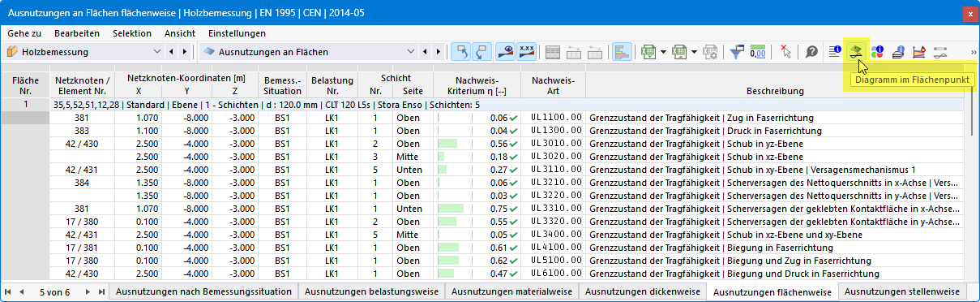
Task: Open the Gehe zu menu
Action: (24, 33)
